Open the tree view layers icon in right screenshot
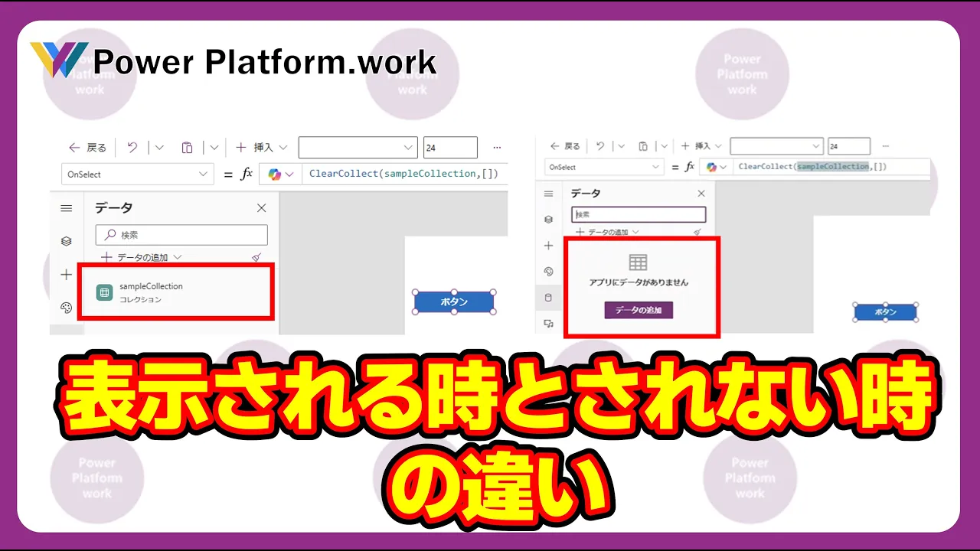 coord(548,220)
